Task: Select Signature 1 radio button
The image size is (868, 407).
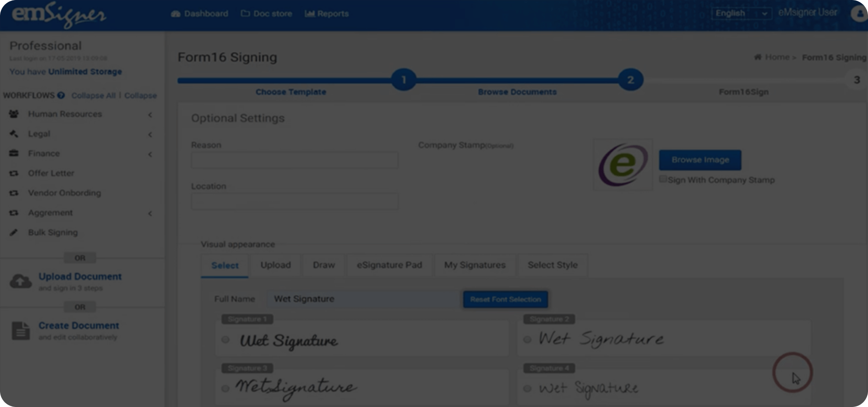Action: pos(226,340)
